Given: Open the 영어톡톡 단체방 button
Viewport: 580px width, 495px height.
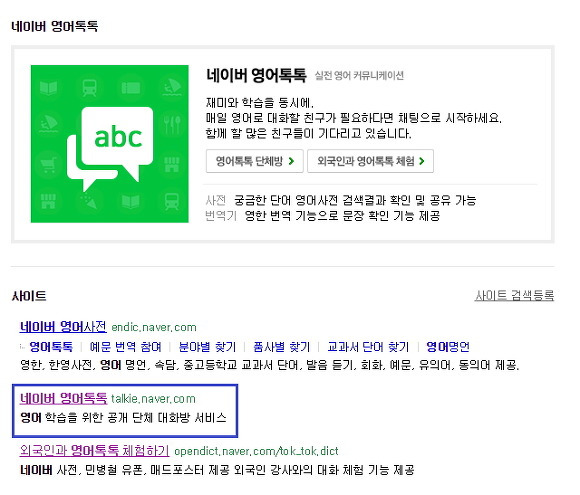Looking at the screenshot, I should 254,161.
